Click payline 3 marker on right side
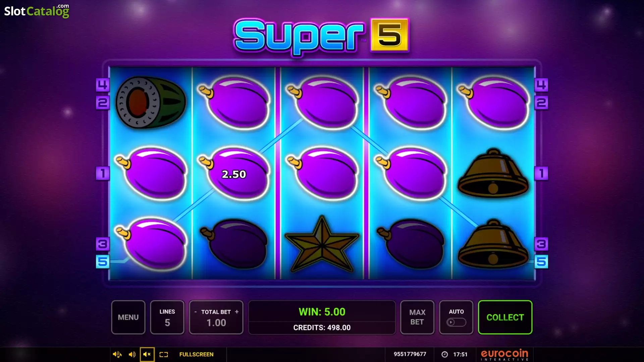Viewport: 644px width, 362px height. (541, 244)
